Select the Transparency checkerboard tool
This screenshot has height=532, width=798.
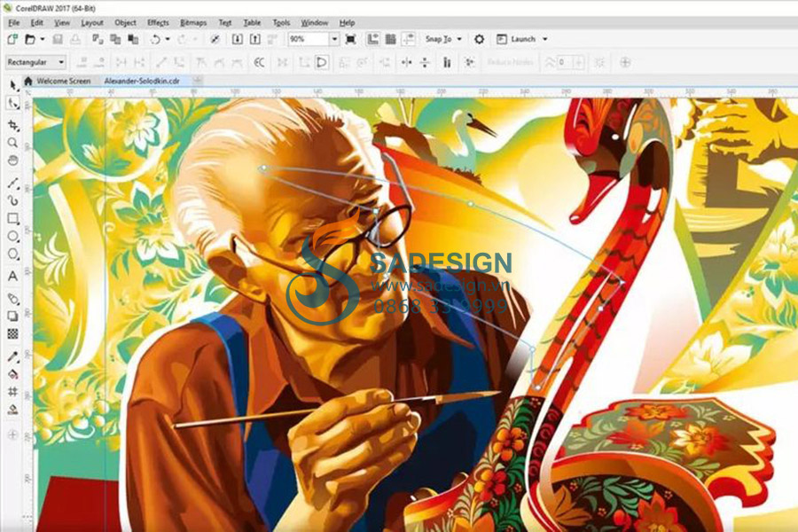coord(13,334)
